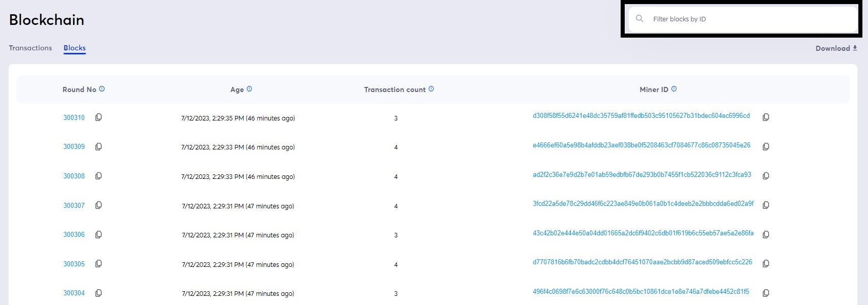
Task: Copy round number 300310
Action: tap(99, 117)
